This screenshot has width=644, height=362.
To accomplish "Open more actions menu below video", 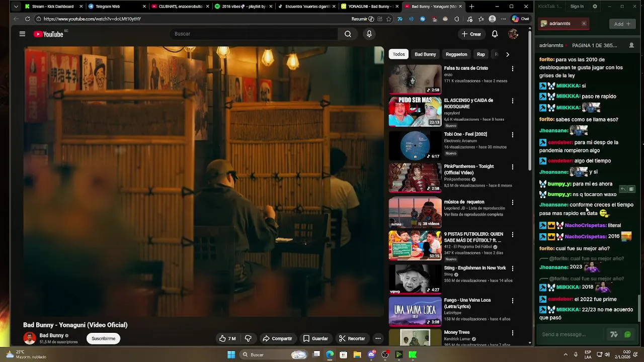I will pyautogui.click(x=378, y=338).
